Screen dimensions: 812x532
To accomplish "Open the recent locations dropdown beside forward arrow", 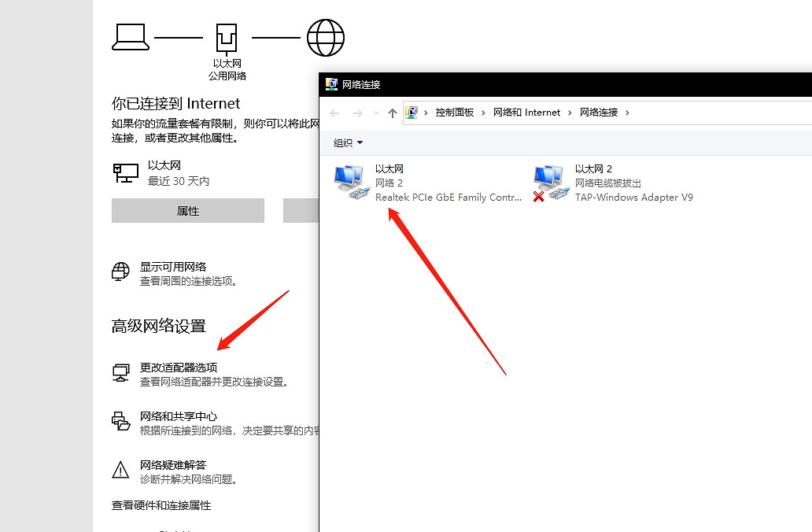I will [x=375, y=113].
